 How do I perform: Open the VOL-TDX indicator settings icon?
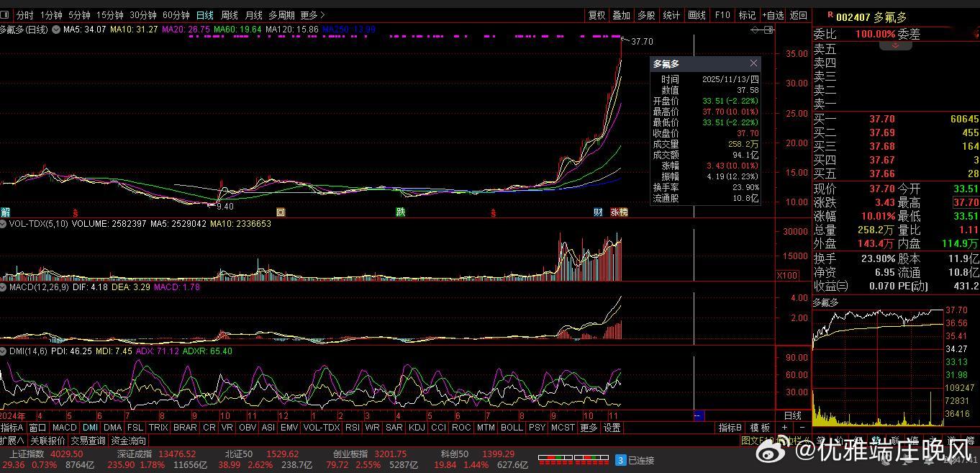4,224
